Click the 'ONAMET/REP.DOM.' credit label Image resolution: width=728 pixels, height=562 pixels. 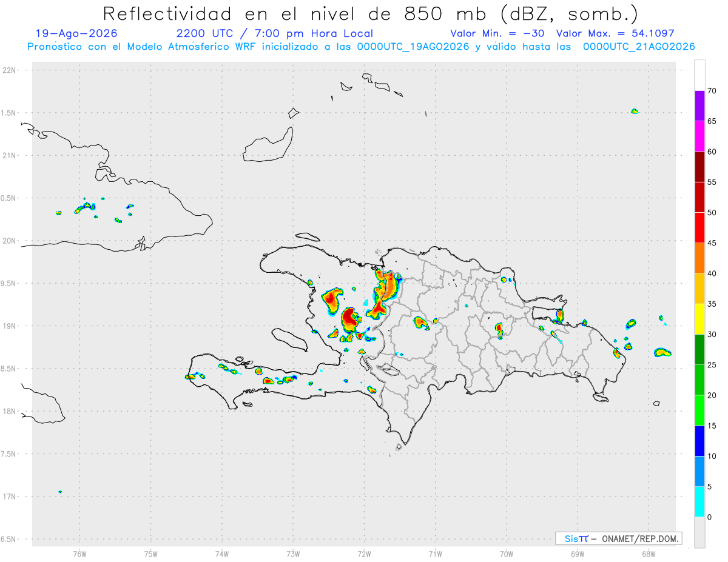click(x=640, y=538)
